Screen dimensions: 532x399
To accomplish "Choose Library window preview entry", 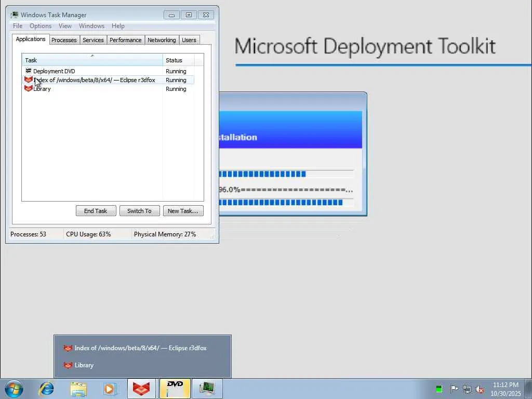I will tap(142, 365).
